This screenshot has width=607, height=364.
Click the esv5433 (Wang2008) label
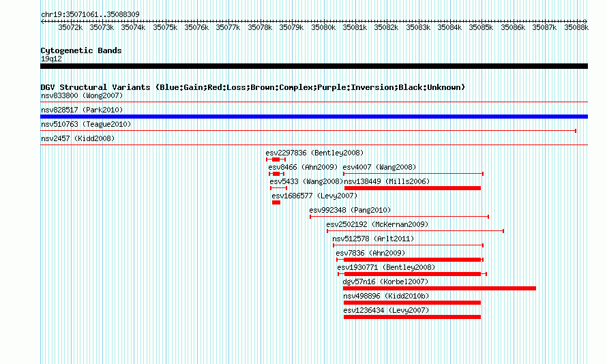pos(306,181)
